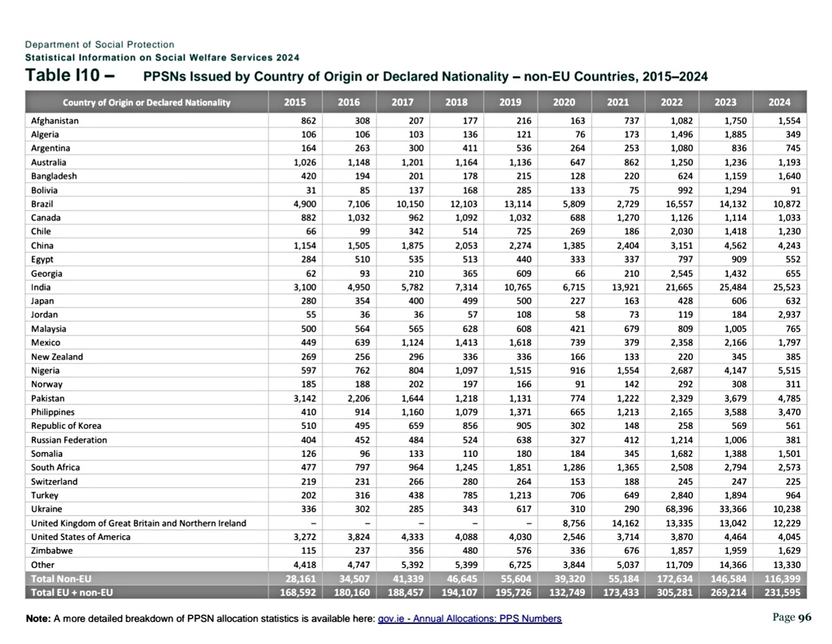Select the Brazil 2022 value 16,557
The image size is (832, 644).
[679, 204]
